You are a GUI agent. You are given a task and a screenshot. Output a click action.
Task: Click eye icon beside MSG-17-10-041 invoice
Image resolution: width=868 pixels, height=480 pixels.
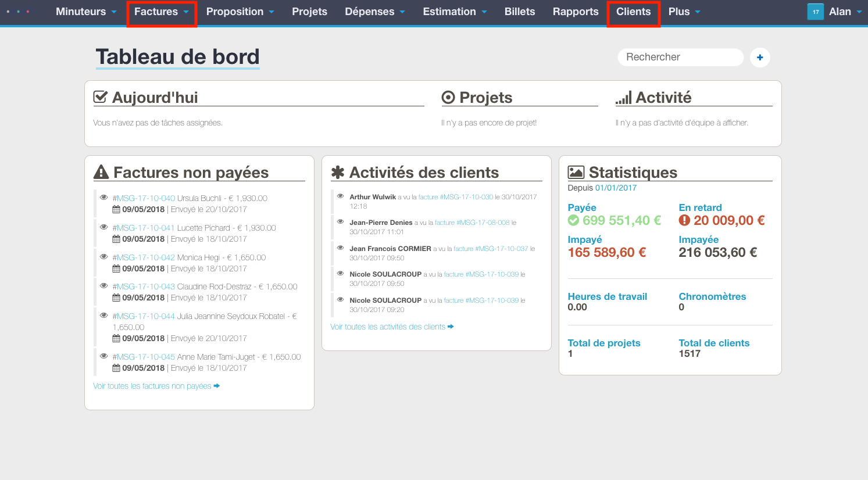coord(103,227)
